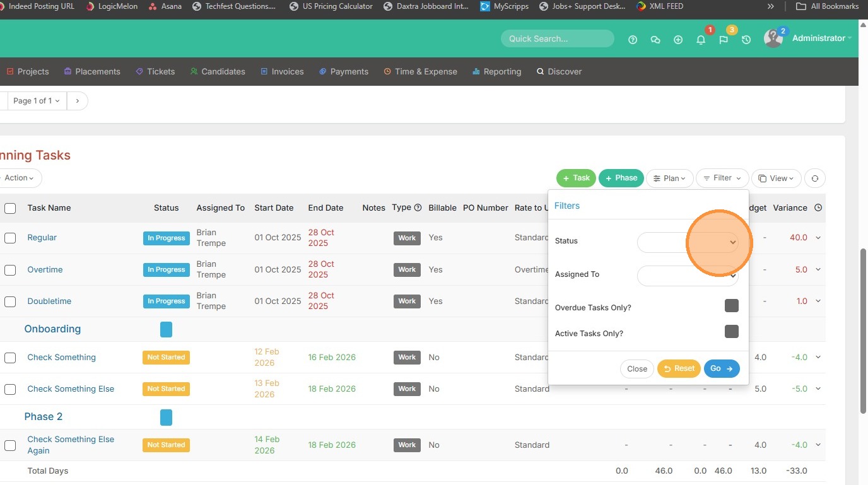Go to Time & Expense menu
868x485 pixels.
pyautogui.click(x=420, y=71)
